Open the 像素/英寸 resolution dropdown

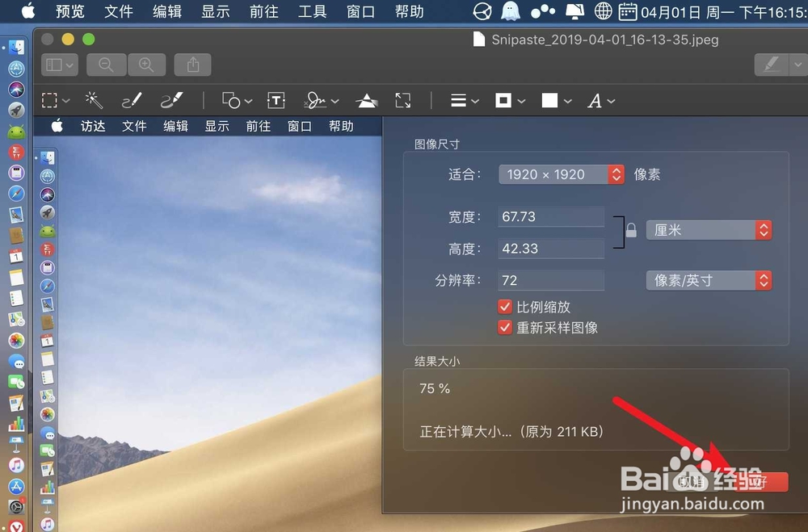tap(709, 280)
